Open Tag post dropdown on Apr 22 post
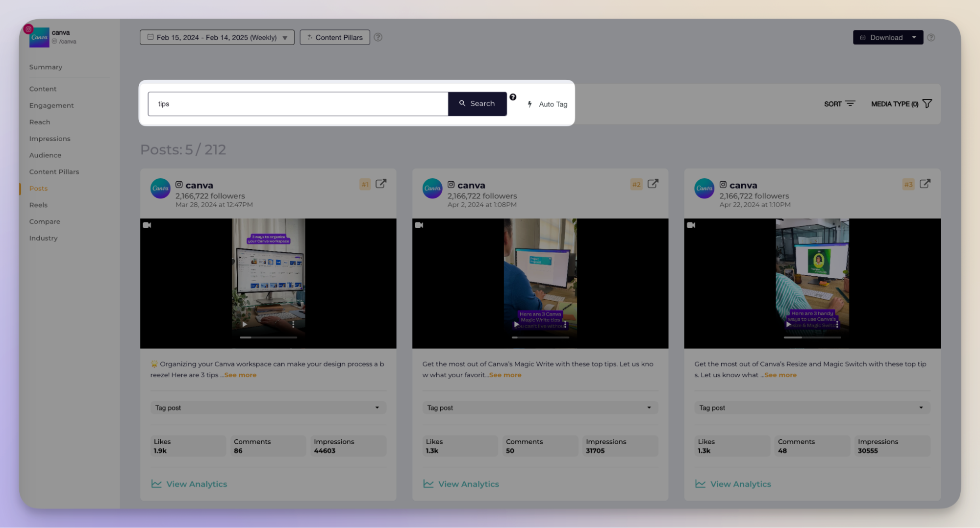Image resolution: width=980 pixels, height=528 pixels. click(812, 408)
